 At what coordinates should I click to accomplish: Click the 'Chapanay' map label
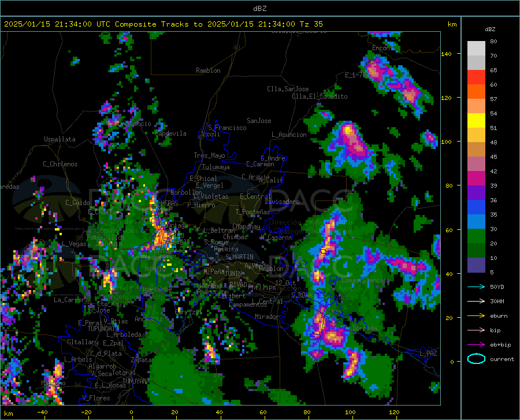click(246, 226)
